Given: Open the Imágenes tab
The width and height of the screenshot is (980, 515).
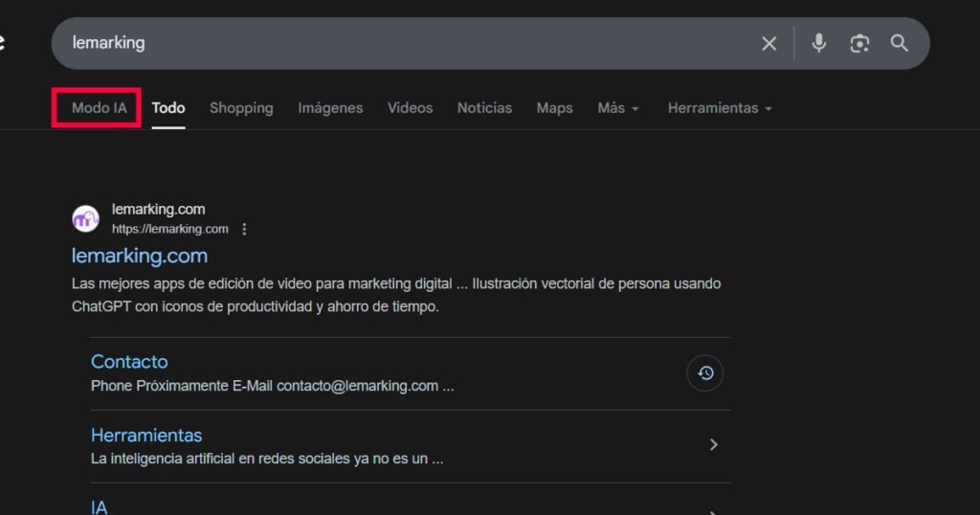Looking at the screenshot, I should 330,108.
